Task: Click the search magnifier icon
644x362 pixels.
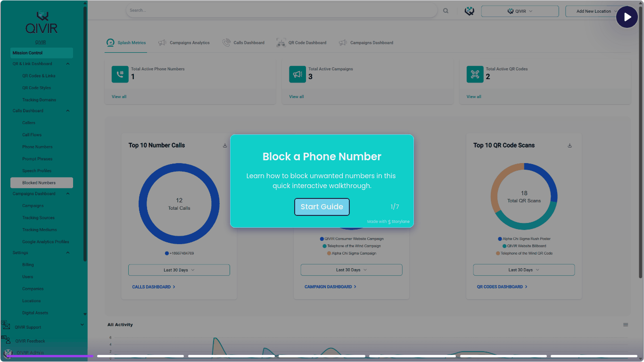Action: point(446,11)
